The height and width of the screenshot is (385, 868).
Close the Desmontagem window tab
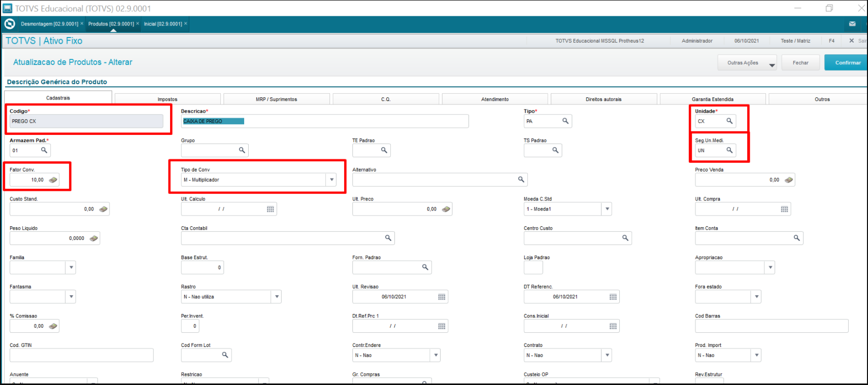82,23
